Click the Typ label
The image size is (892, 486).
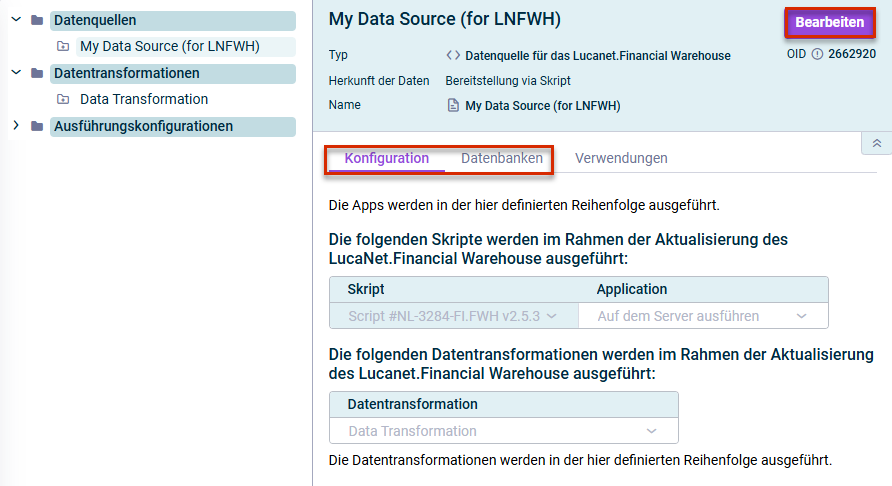point(338,55)
